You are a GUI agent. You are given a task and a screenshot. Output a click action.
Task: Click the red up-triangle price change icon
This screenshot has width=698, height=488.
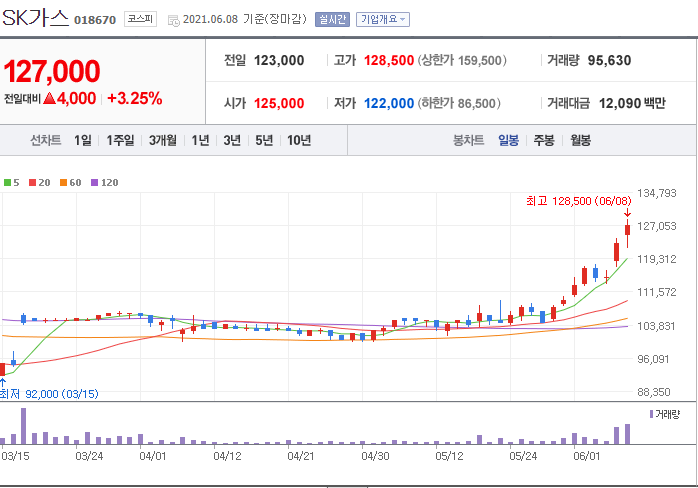coord(49,98)
